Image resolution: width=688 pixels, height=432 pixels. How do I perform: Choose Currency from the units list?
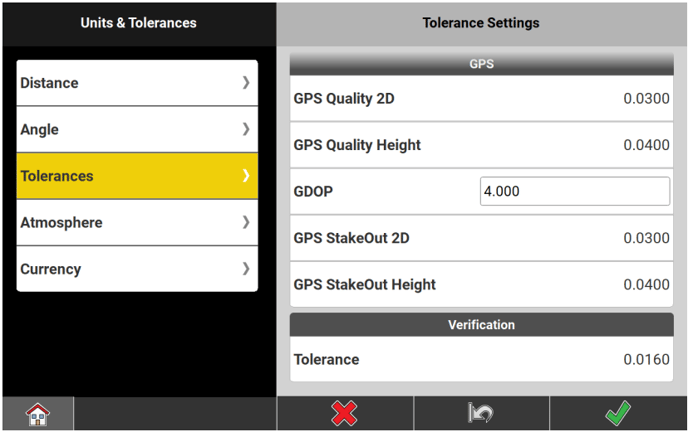pyautogui.click(x=110, y=268)
